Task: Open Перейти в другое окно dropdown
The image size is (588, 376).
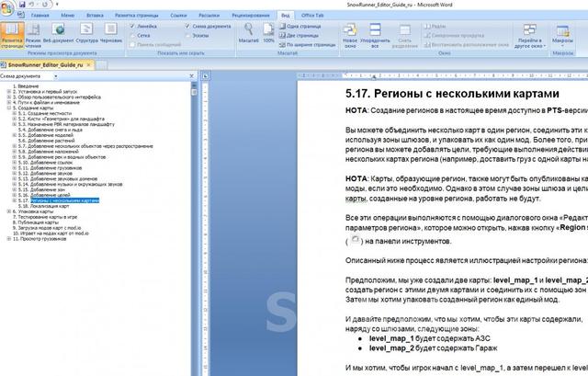Action: 529,35
